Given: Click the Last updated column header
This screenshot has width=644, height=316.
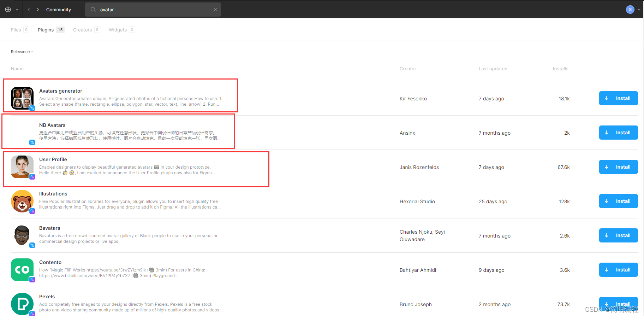Looking at the screenshot, I should click(x=493, y=69).
